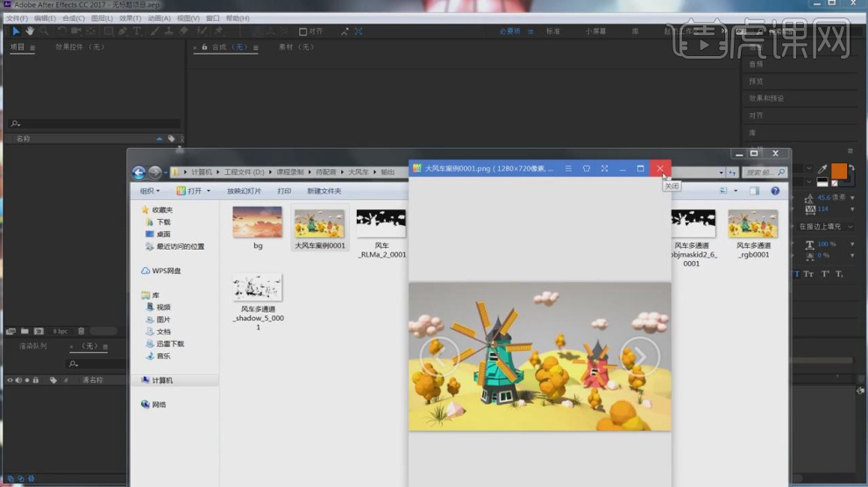Open the Project panel search dropdown magnifier
868x487 pixels.
15,124
